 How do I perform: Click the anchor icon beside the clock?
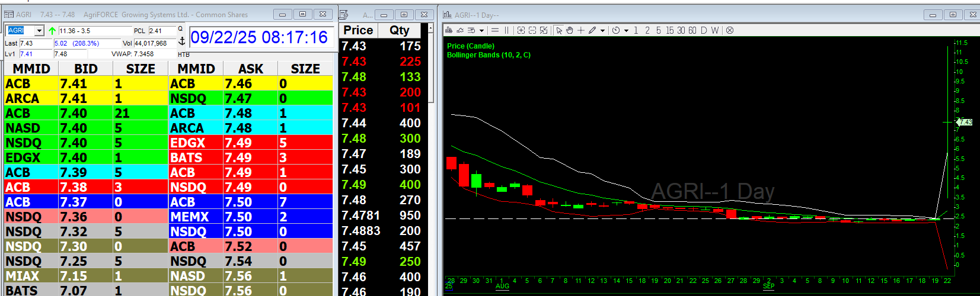click(x=181, y=40)
